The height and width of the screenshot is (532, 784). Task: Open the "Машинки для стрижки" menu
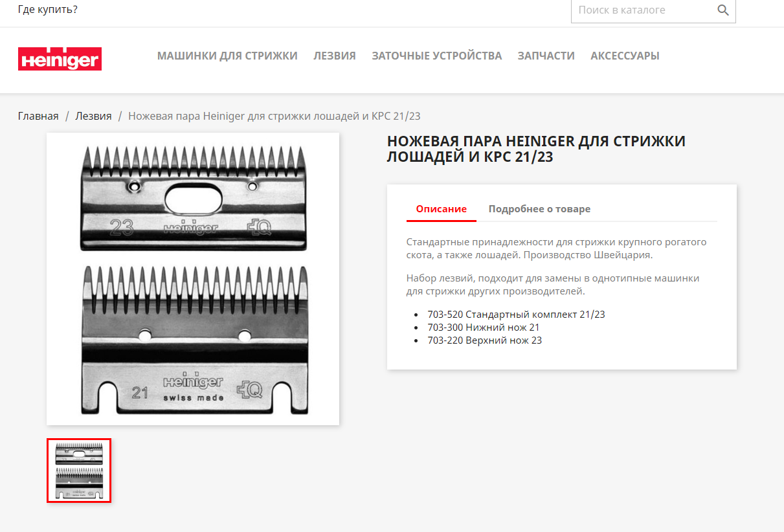[227, 56]
